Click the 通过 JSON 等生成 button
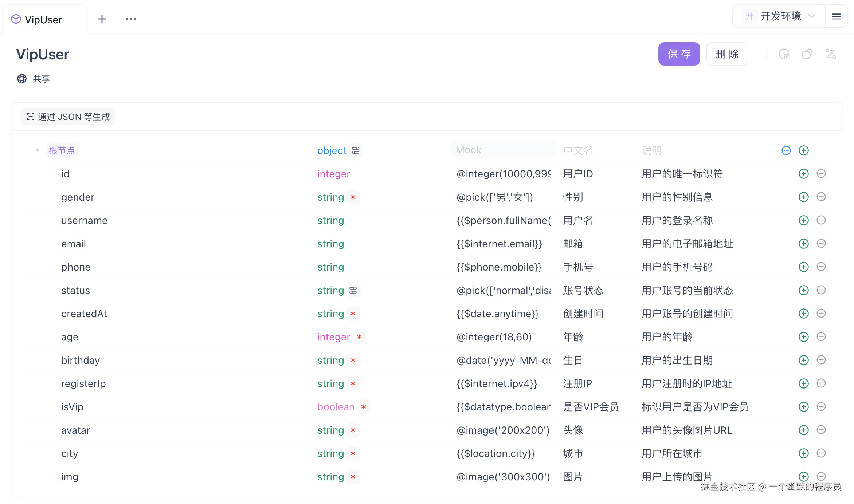854x504 pixels. (x=68, y=117)
